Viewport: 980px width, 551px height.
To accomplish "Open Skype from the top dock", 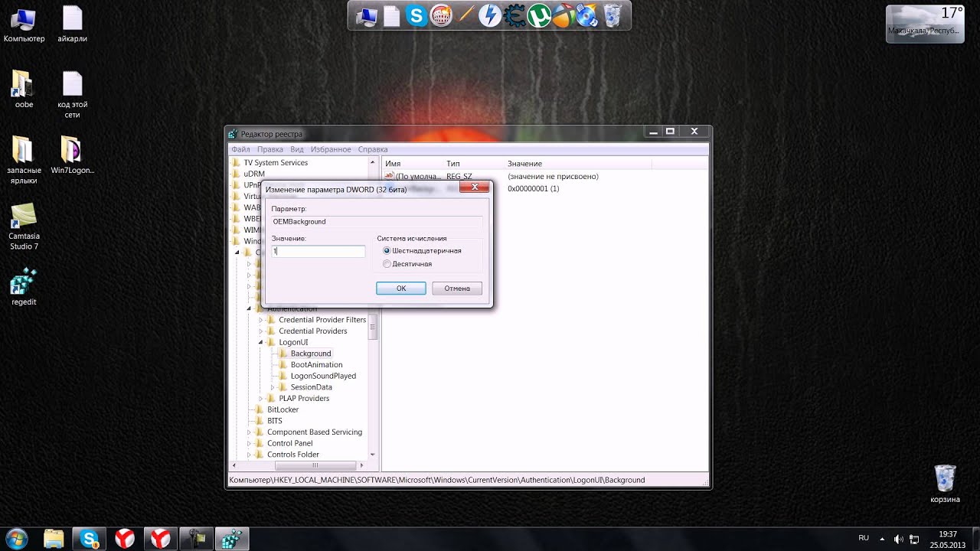I will [x=416, y=15].
